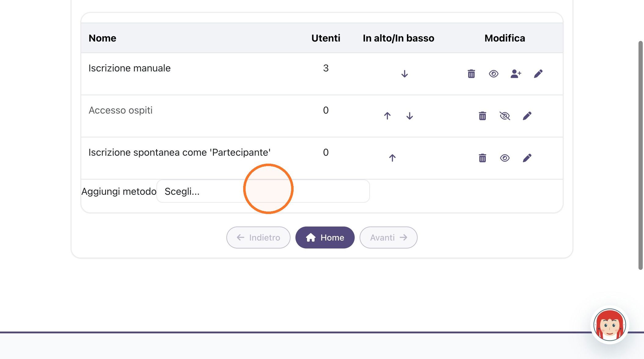Go forward with Avanti button

point(388,238)
